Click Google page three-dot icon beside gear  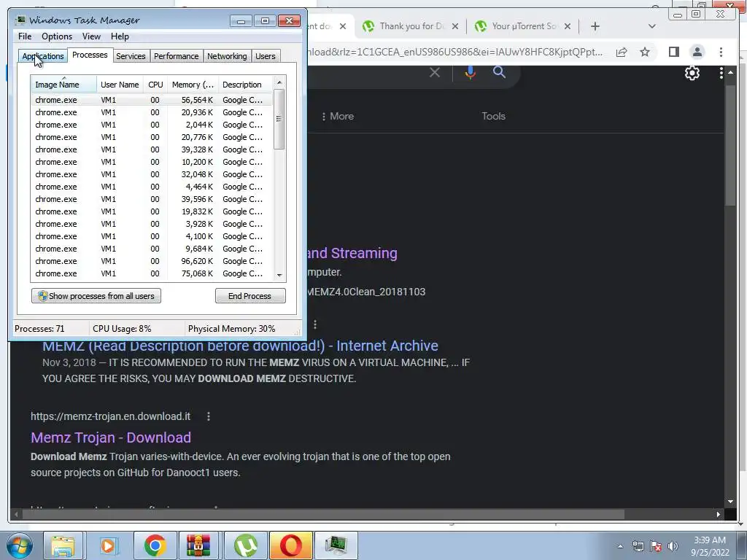tap(721, 73)
